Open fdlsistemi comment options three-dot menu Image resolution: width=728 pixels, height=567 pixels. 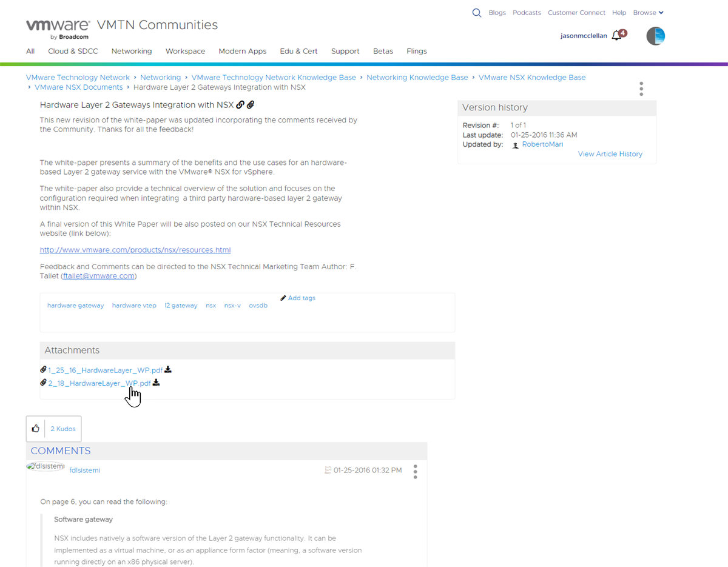[416, 472]
